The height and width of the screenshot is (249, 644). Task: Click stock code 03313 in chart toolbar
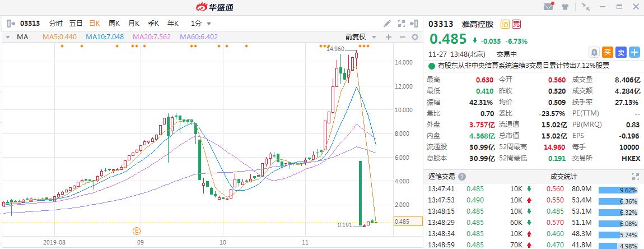tap(30, 24)
